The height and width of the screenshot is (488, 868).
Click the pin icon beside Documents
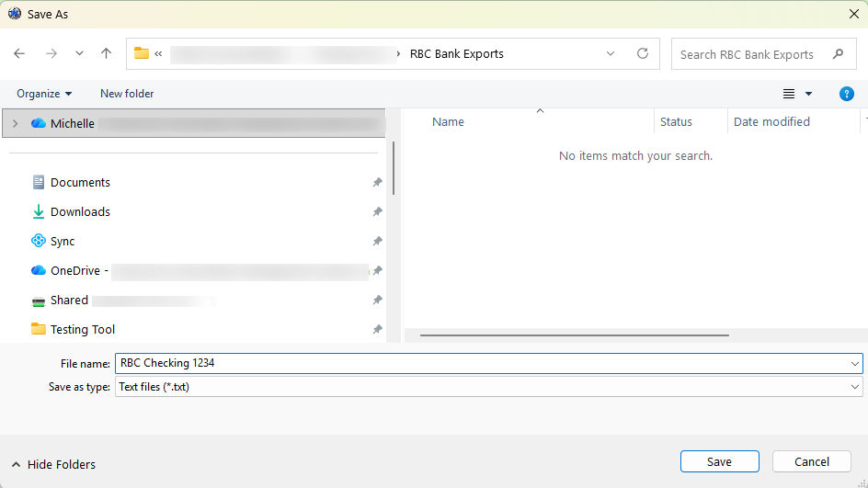tap(378, 183)
